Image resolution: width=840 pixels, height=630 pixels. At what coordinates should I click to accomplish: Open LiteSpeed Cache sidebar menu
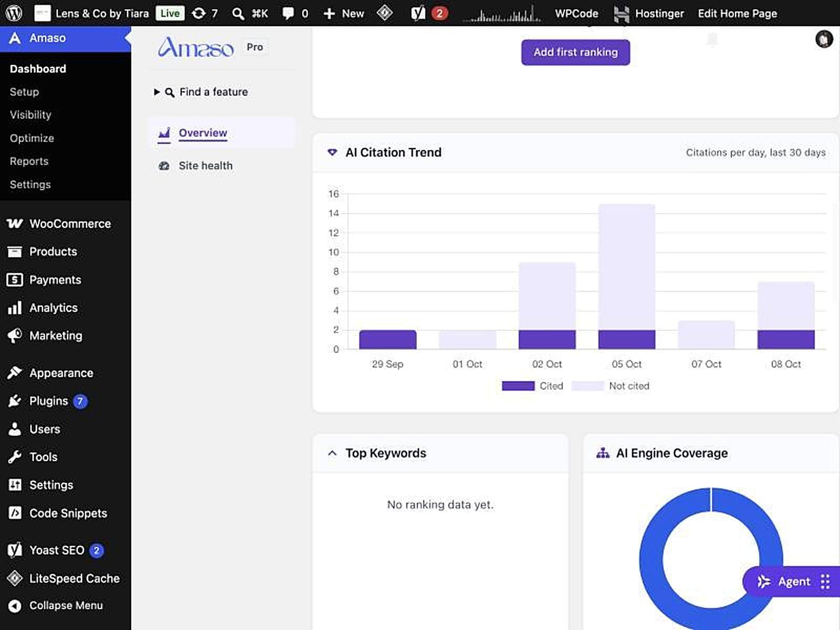pos(66,578)
